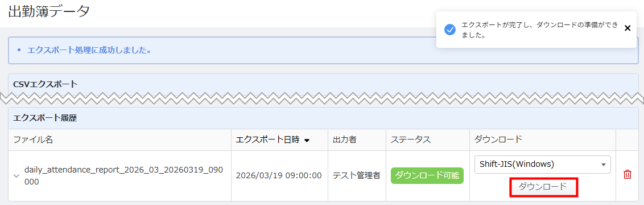Click the 出力者 column header
The image size is (644, 205).
pyautogui.click(x=344, y=140)
